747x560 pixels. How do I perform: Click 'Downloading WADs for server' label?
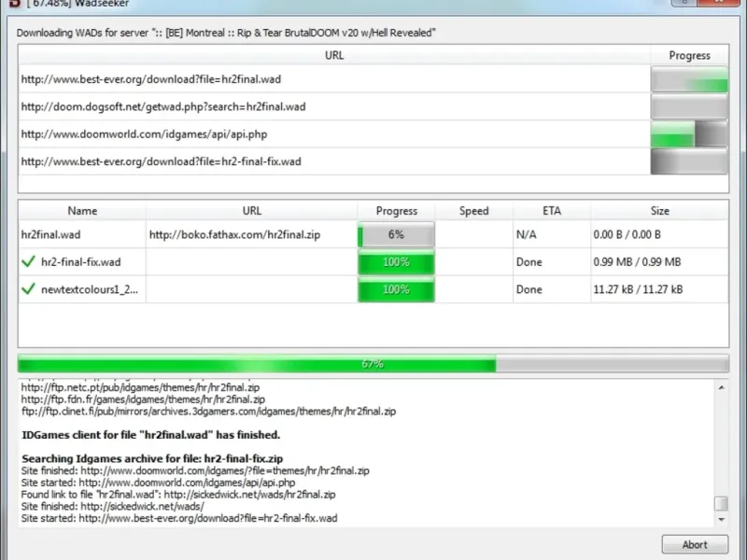(x=226, y=33)
